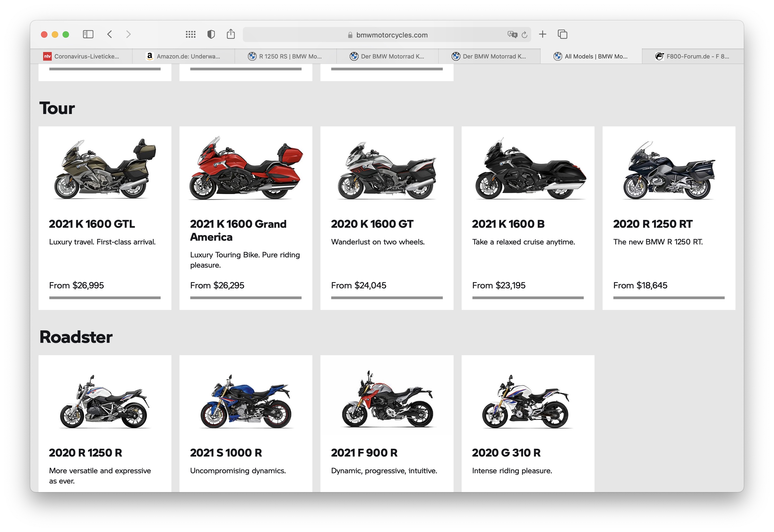The width and height of the screenshot is (774, 532).
Task: Open the Share menu icon
Action: pyautogui.click(x=231, y=34)
